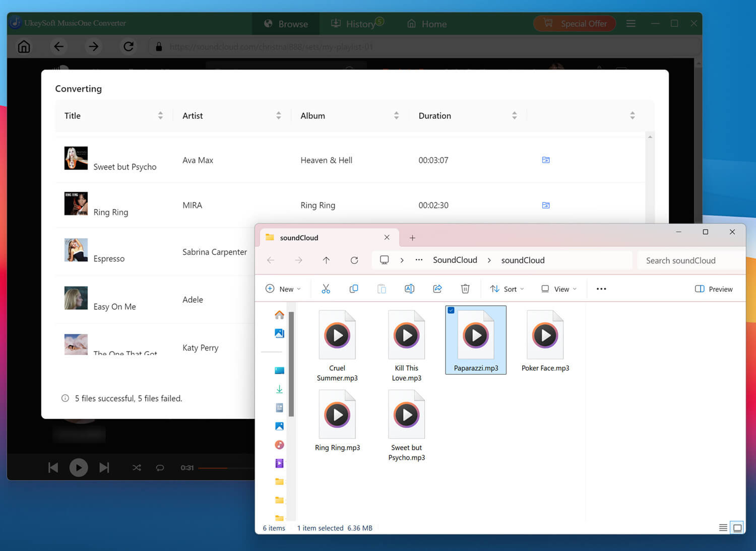This screenshot has width=756, height=551.
Task: Select Poker Face.mp3 file
Action: pos(545,340)
